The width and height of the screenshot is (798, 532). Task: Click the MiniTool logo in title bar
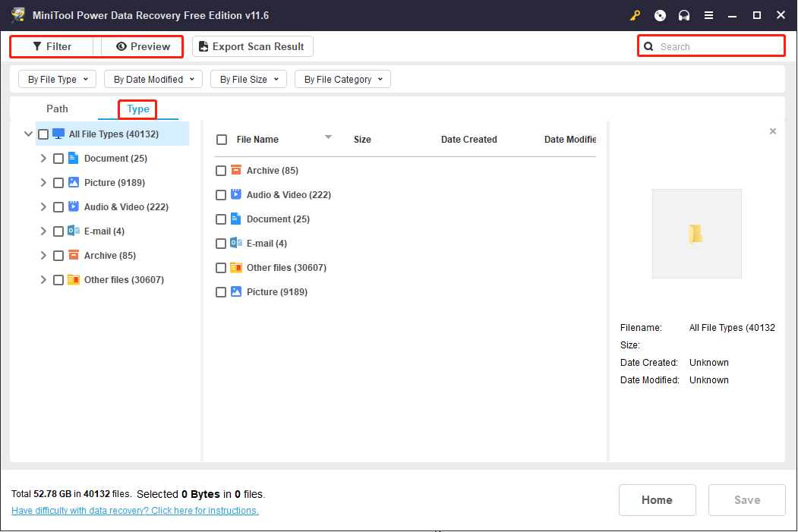pyautogui.click(x=18, y=14)
